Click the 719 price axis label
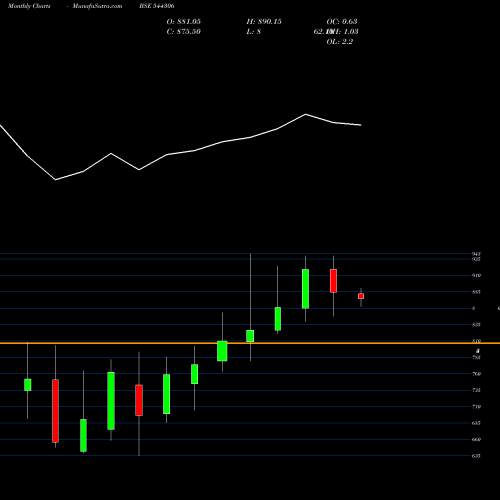This screenshot has width=500, height=500. coord(476,406)
